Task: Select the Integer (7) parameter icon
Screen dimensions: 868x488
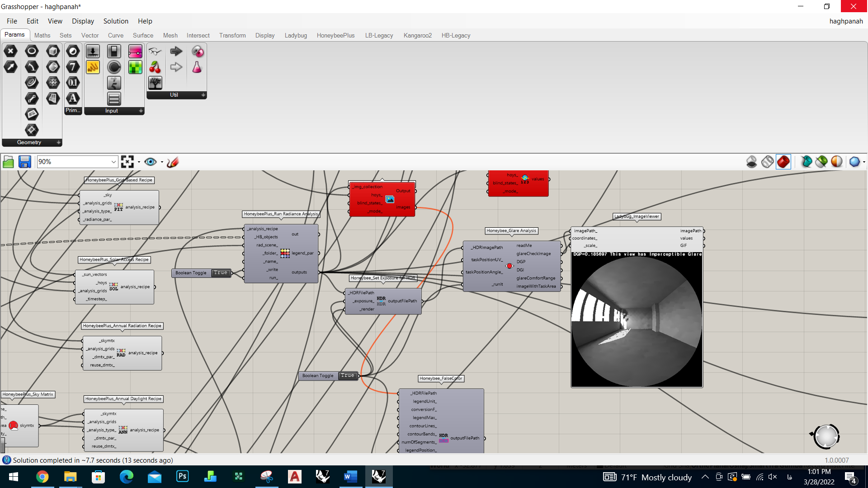Action: [x=73, y=67]
